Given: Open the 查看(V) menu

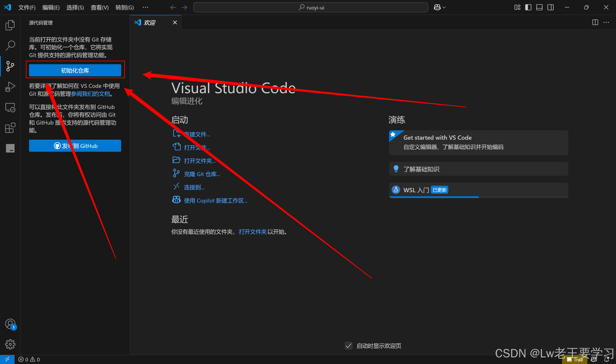Looking at the screenshot, I should (99, 7).
